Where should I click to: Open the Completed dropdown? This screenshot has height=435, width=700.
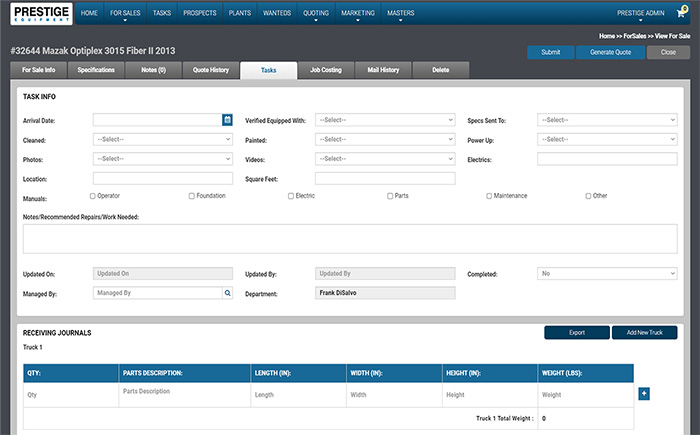click(607, 273)
